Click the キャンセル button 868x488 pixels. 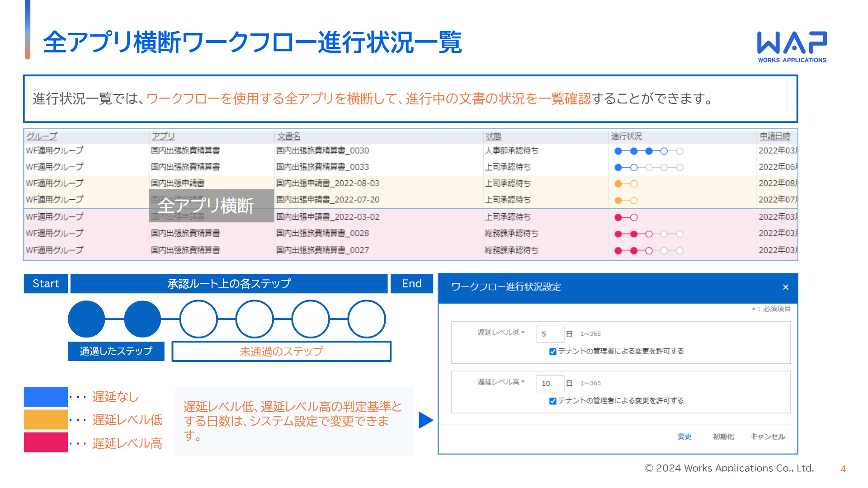click(x=767, y=436)
